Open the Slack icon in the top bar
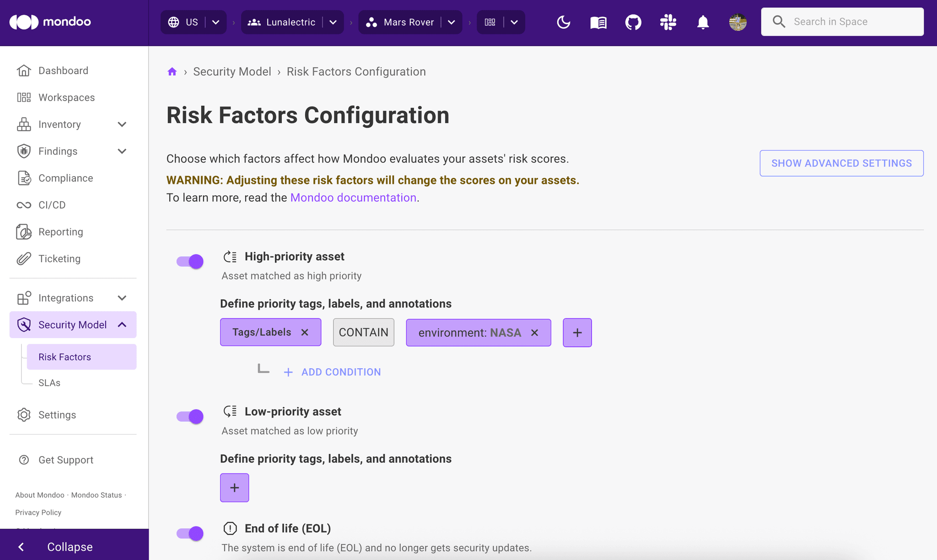The image size is (937, 560). coord(668,22)
